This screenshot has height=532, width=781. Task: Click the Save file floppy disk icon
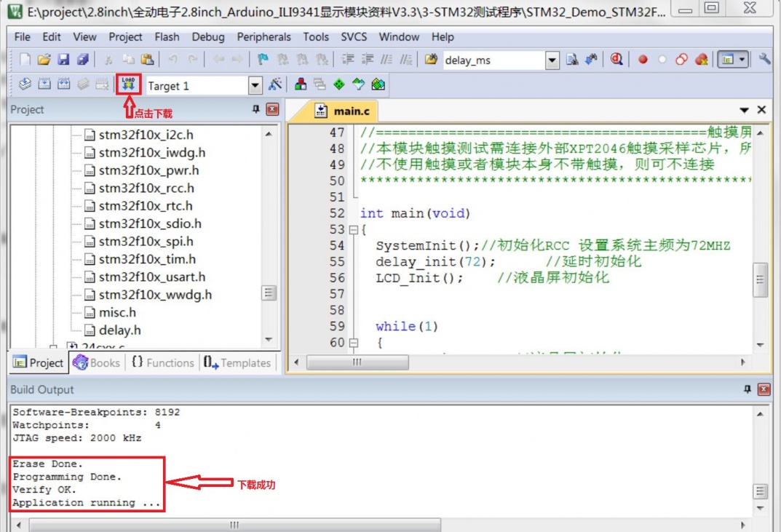(x=64, y=60)
